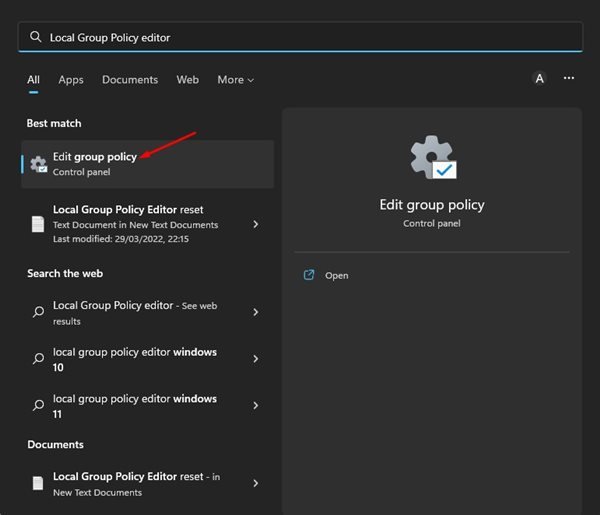Click the Search the web heading
This screenshot has width=600, height=515.
coord(65,273)
